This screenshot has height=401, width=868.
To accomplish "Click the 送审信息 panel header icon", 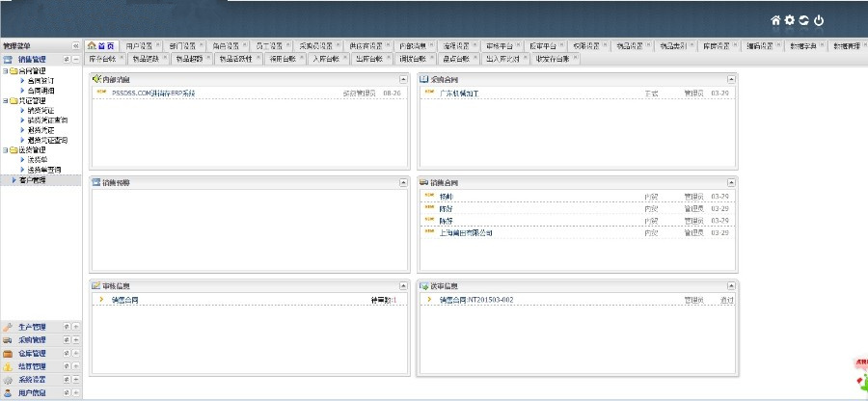I will 424,286.
